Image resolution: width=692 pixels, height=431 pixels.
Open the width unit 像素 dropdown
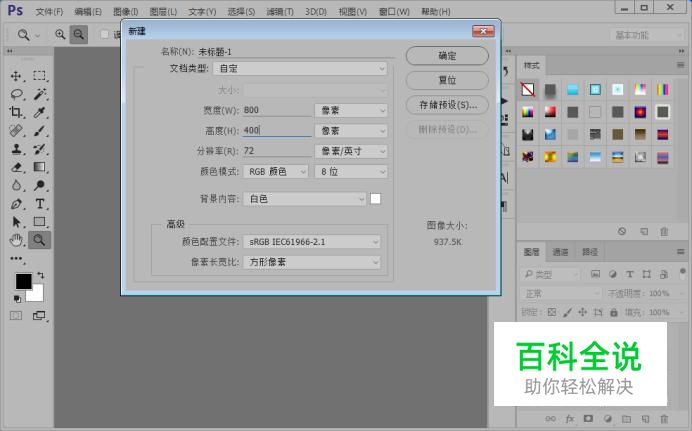(x=351, y=110)
